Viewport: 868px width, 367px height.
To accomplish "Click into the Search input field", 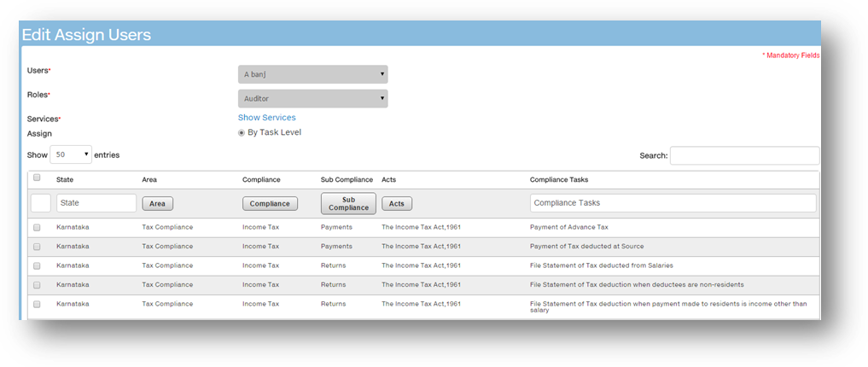I will (743, 155).
